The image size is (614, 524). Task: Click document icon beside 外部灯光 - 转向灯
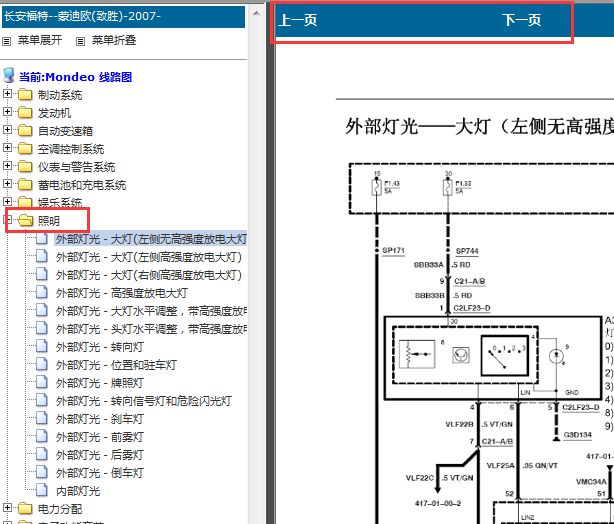point(42,346)
